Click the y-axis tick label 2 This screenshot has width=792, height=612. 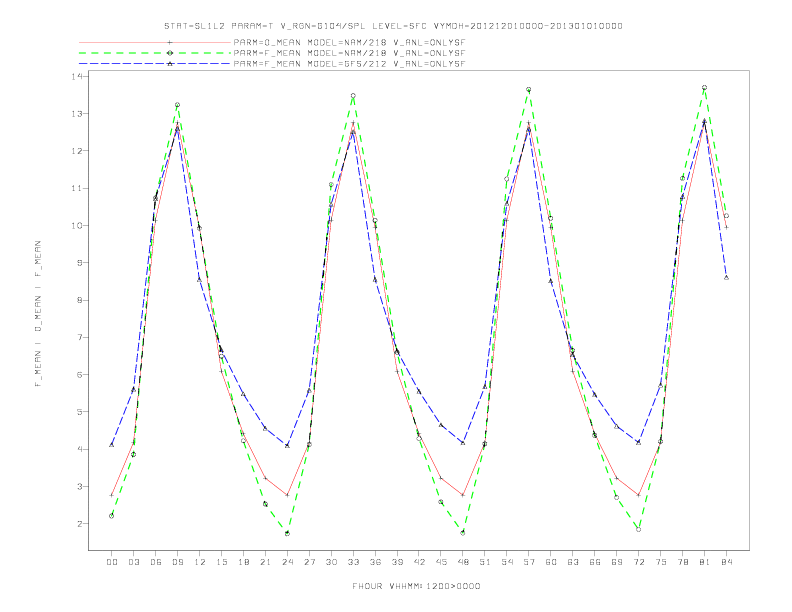[80, 524]
